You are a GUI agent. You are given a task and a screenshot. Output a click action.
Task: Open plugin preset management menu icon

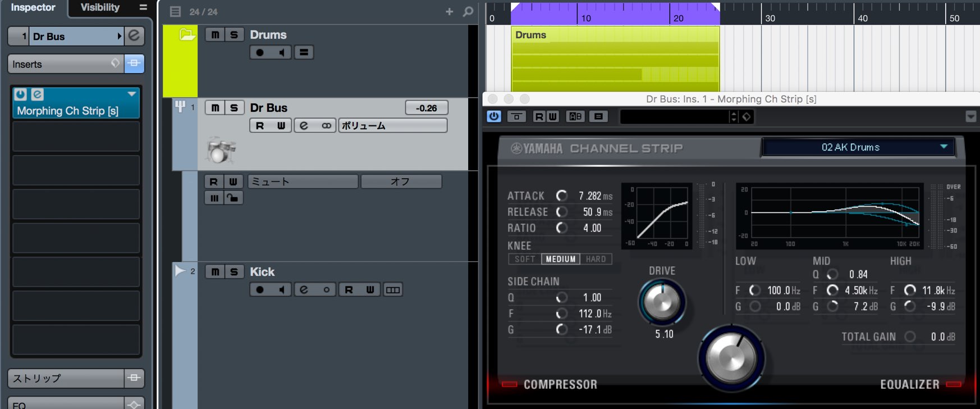point(598,116)
